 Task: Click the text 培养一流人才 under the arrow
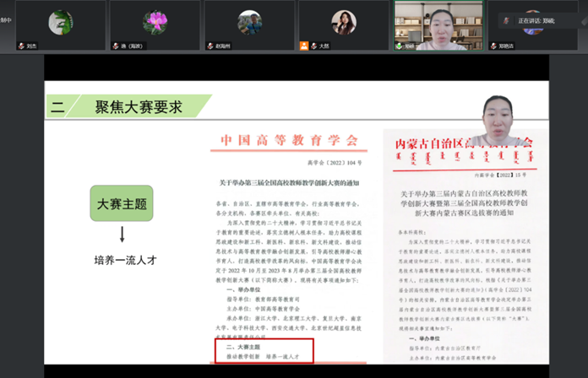[125, 260]
